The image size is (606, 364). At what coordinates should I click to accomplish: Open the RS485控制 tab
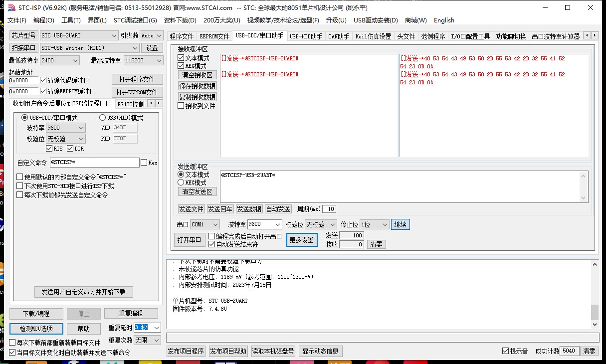[130, 104]
